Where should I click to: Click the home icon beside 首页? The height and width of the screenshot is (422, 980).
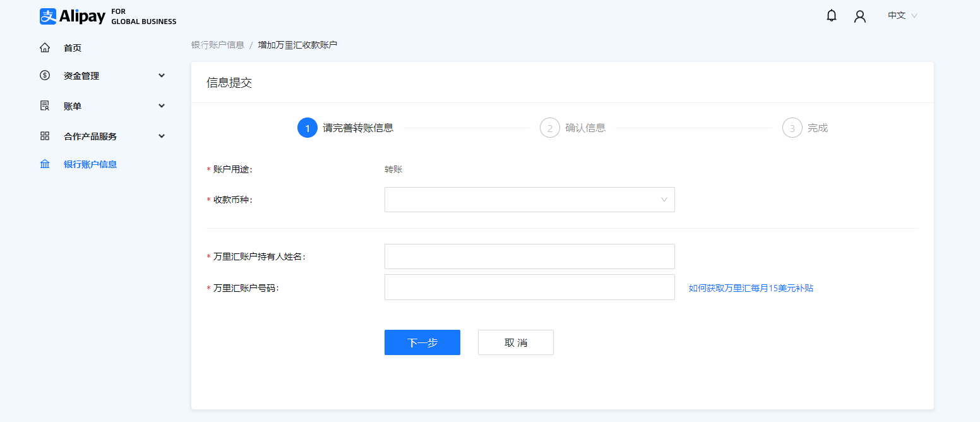45,47
